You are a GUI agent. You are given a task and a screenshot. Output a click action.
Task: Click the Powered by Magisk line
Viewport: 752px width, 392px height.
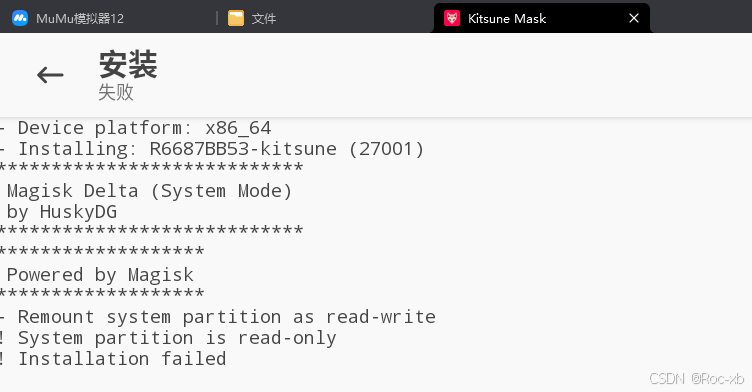point(100,275)
